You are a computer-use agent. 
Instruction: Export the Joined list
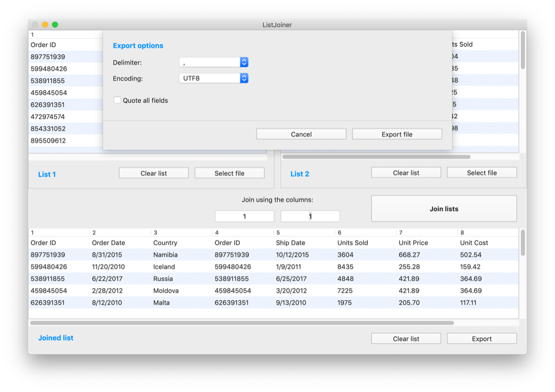point(481,338)
